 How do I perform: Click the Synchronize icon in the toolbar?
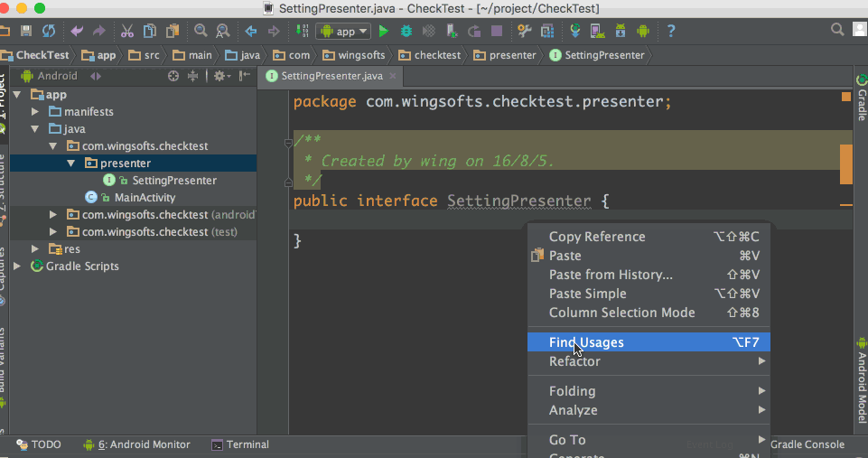point(49,32)
